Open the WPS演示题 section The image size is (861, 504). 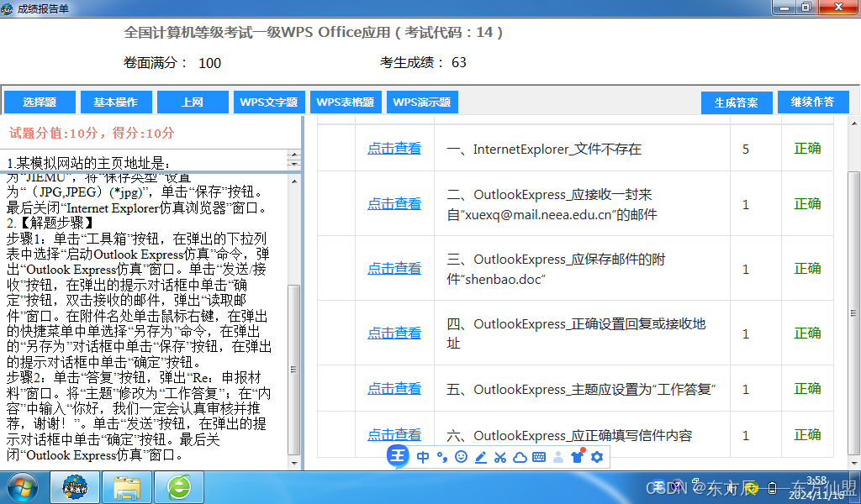(x=422, y=102)
